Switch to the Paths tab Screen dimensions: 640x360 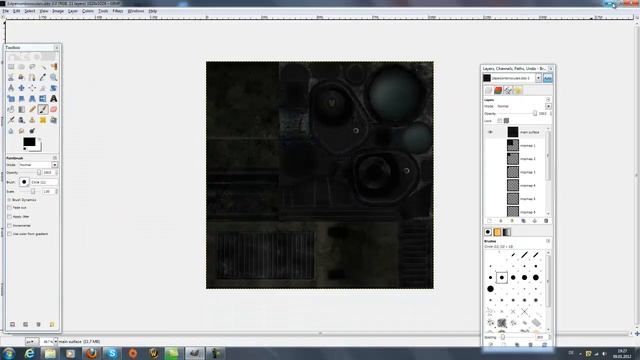(x=508, y=90)
